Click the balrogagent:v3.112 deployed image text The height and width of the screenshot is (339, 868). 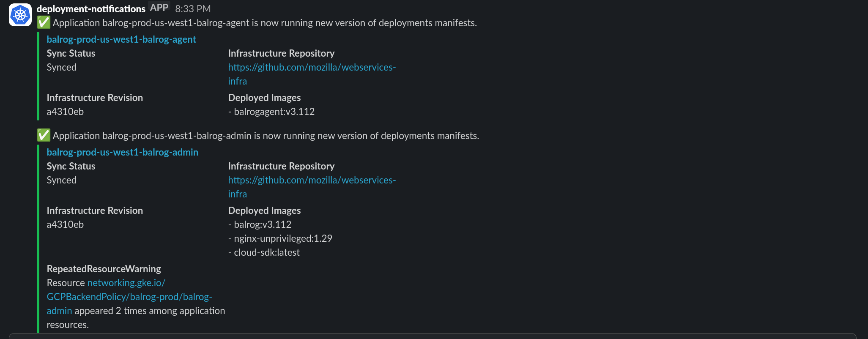tap(274, 112)
